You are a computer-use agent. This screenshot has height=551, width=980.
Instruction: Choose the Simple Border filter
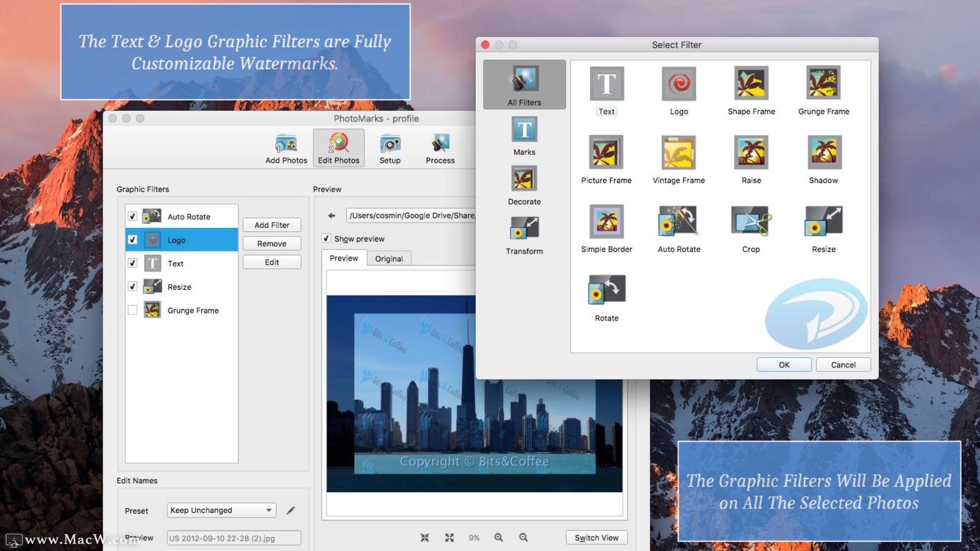(x=606, y=222)
